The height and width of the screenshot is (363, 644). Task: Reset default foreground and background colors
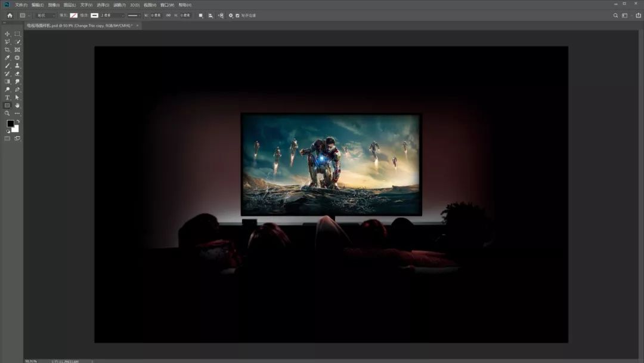click(x=8, y=131)
